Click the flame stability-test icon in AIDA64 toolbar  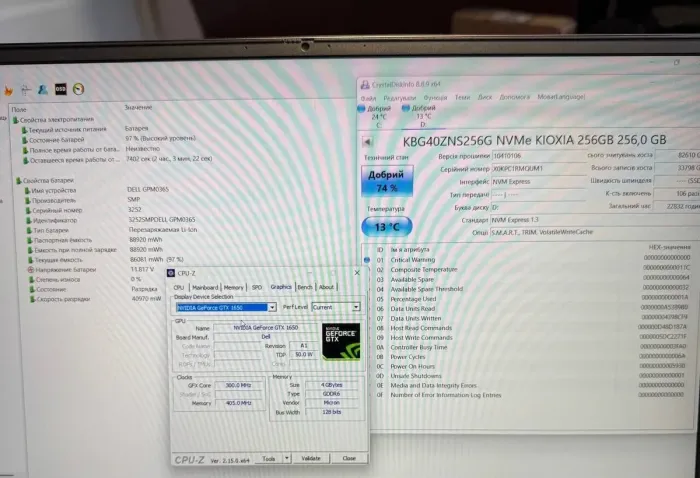click(x=8, y=91)
